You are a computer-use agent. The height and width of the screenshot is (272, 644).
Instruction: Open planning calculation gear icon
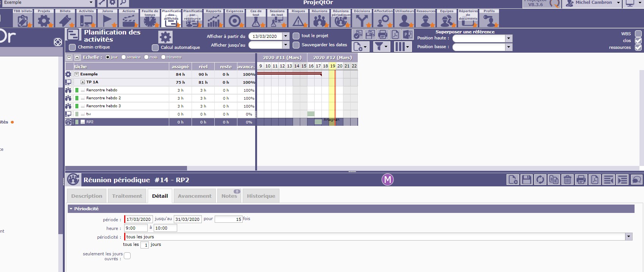point(165,37)
